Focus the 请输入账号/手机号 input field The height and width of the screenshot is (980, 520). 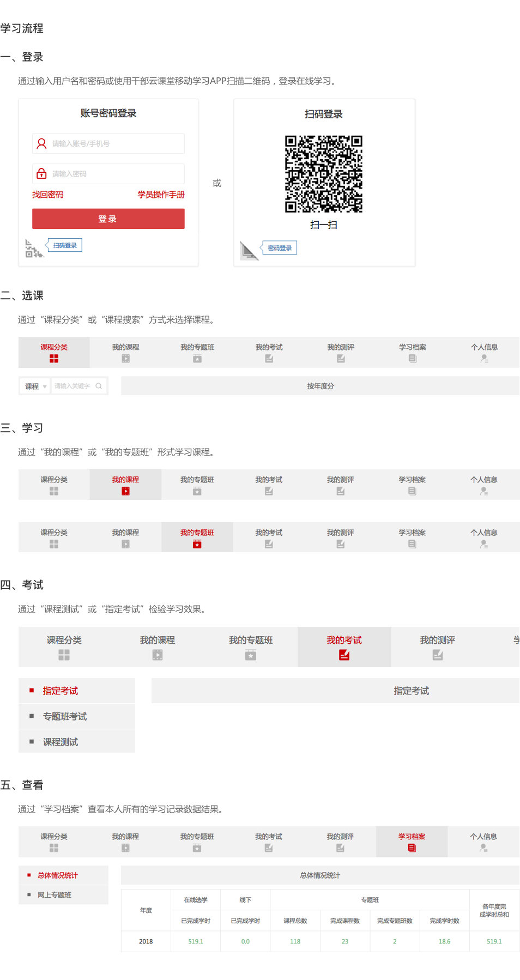tap(108, 143)
